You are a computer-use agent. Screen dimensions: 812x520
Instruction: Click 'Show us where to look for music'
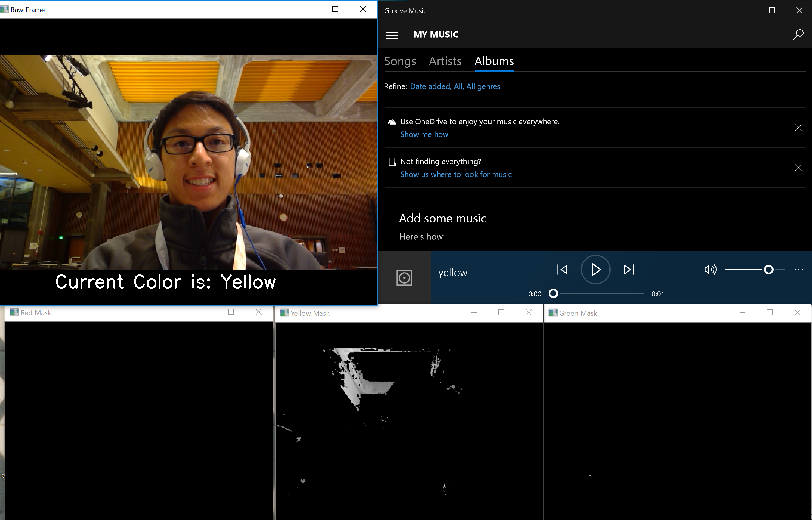pyautogui.click(x=456, y=174)
